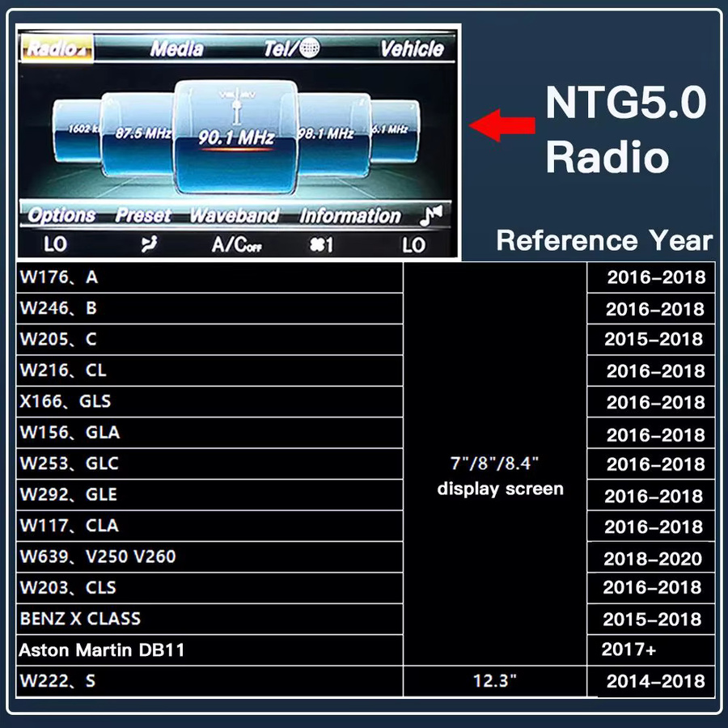
Task: Click the 7"/8"/8.4" display screen cell
Action: (x=495, y=463)
